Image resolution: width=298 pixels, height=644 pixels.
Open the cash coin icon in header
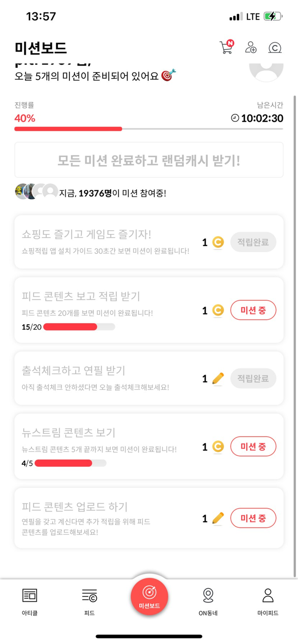coord(275,47)
